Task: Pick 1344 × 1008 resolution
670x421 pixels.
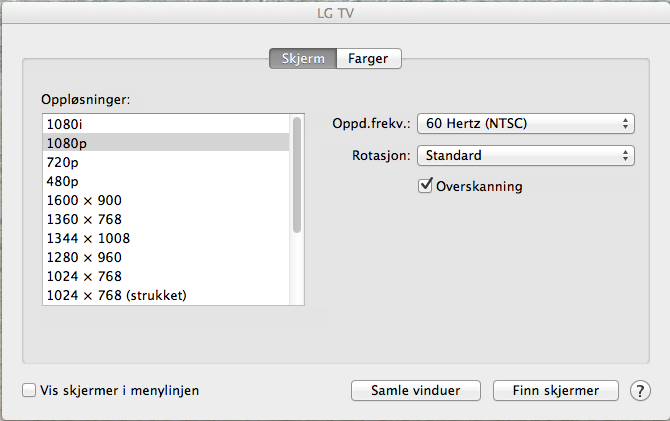Action: click(x=166, y=238)
